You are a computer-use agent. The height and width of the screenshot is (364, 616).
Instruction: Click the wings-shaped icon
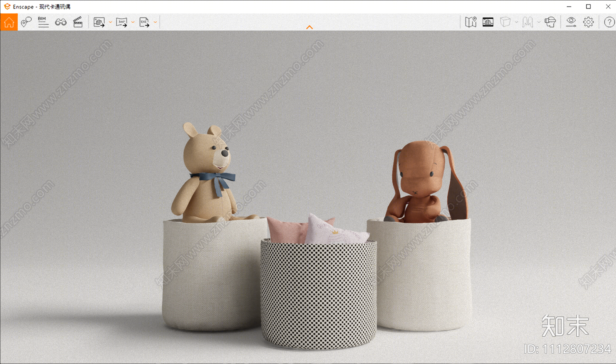[528, 22]
